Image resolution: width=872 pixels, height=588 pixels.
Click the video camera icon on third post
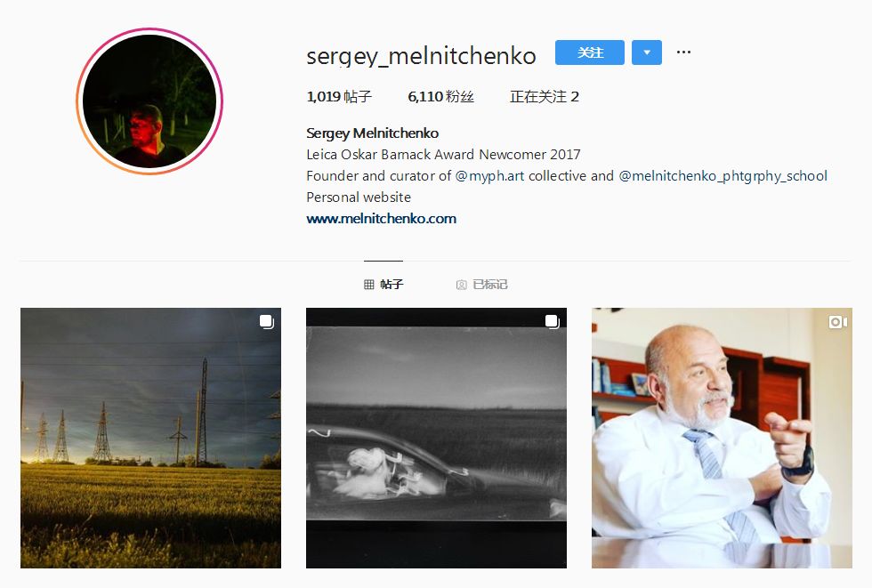pos(838,322)
